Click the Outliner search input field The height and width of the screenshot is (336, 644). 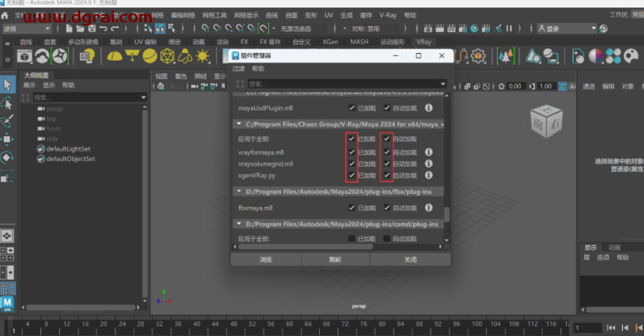pos(86,97)
